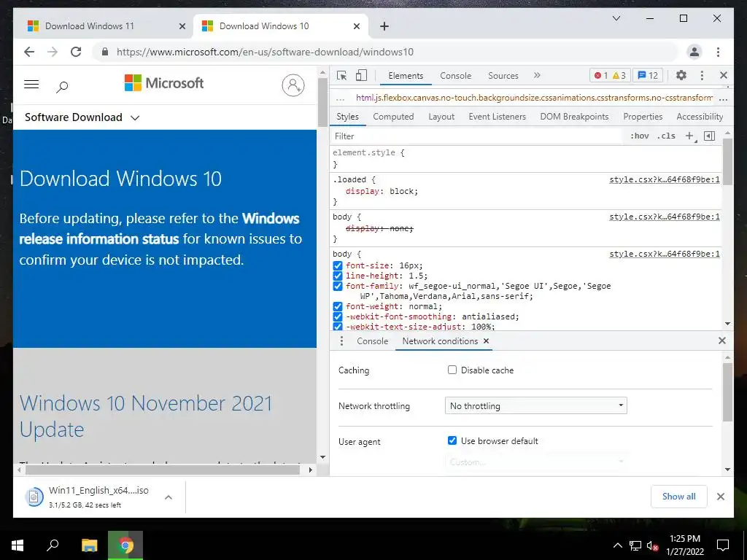The image size is (747, 560).
Task: Add new style rule plus icon
Action: [x=689, y=136]
